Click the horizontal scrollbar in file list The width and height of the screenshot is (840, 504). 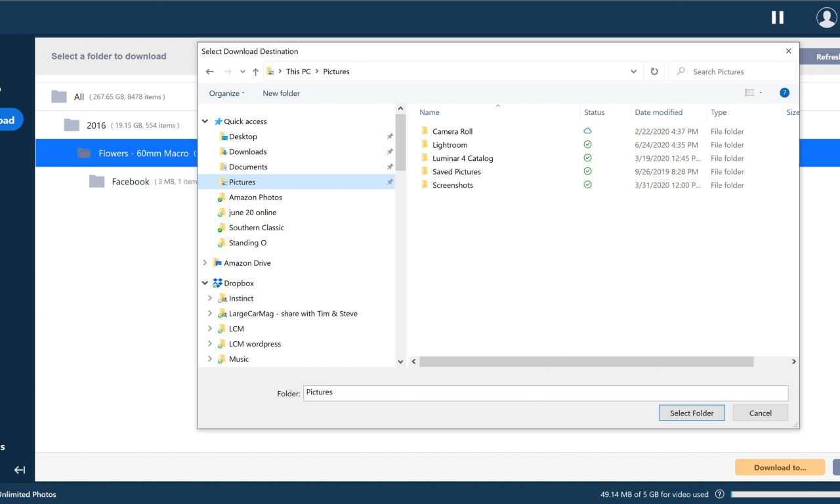point(586,362)
